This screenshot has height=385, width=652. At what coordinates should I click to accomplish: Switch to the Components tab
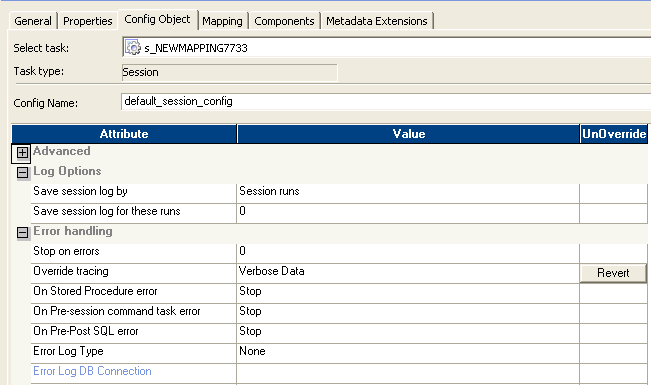(x=284, y=21)
